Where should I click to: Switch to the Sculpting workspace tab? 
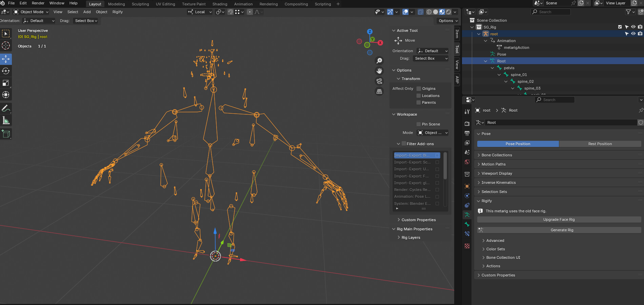140,4
